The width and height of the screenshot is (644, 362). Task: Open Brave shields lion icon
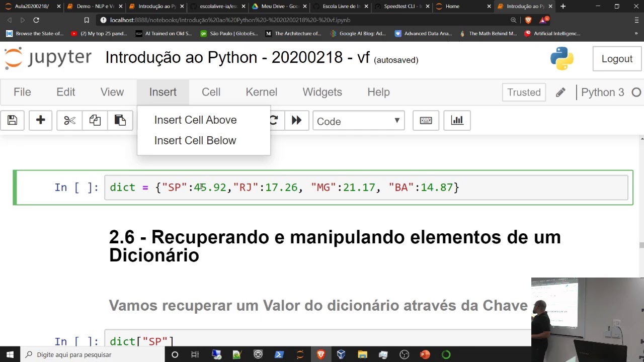click(x=528, y=20)
